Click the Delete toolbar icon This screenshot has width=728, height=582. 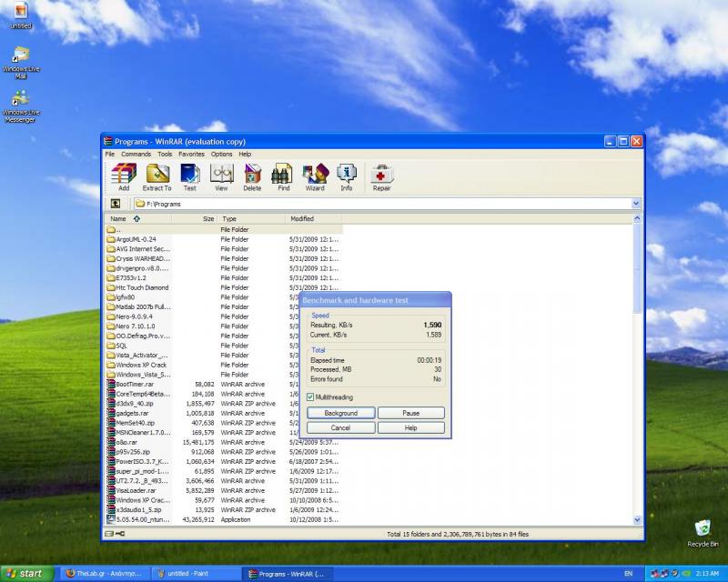coord(252,177)
